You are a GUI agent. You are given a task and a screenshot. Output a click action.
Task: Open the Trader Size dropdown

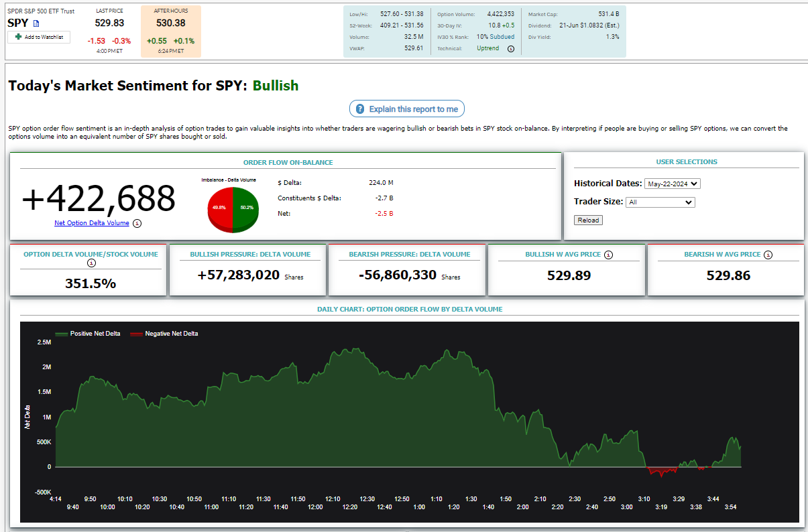[660, 202]
